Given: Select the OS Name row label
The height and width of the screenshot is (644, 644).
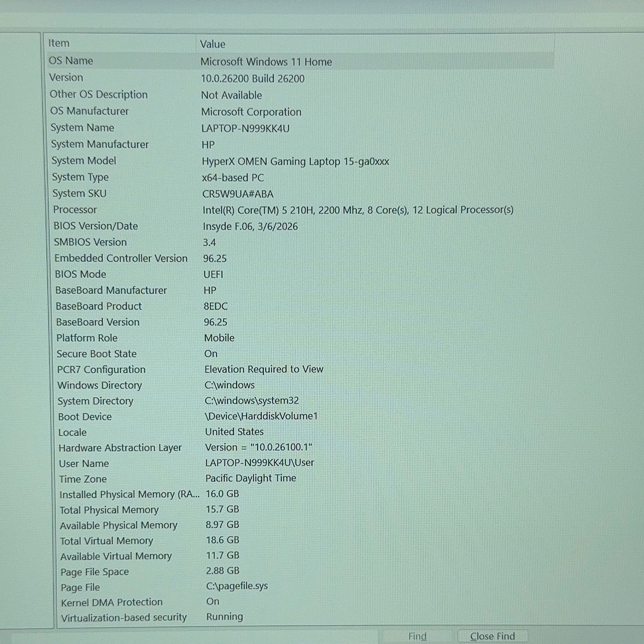Looking at the screenshot, I should pos(71,61).
